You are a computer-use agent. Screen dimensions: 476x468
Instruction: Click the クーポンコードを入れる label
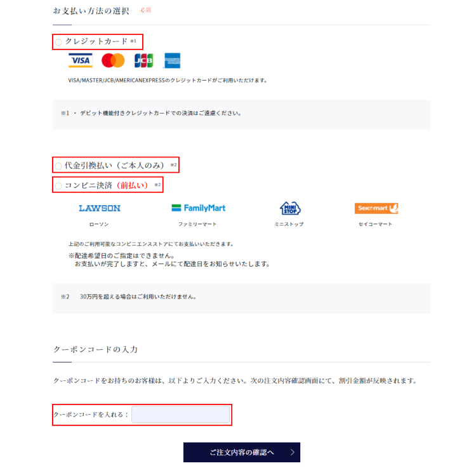tap(91, 415)
